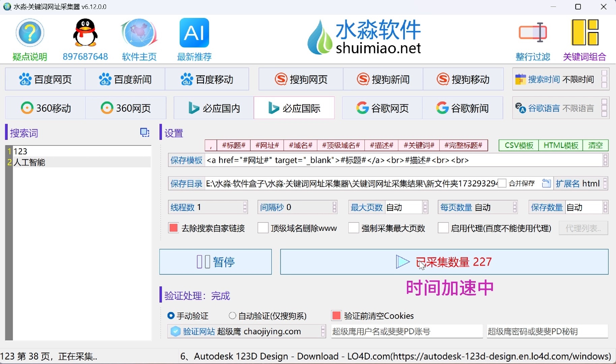Select the 搜狗移动 search engine
Image resolution: width=616 pixels, height=364 pixels.
[463, 79]
